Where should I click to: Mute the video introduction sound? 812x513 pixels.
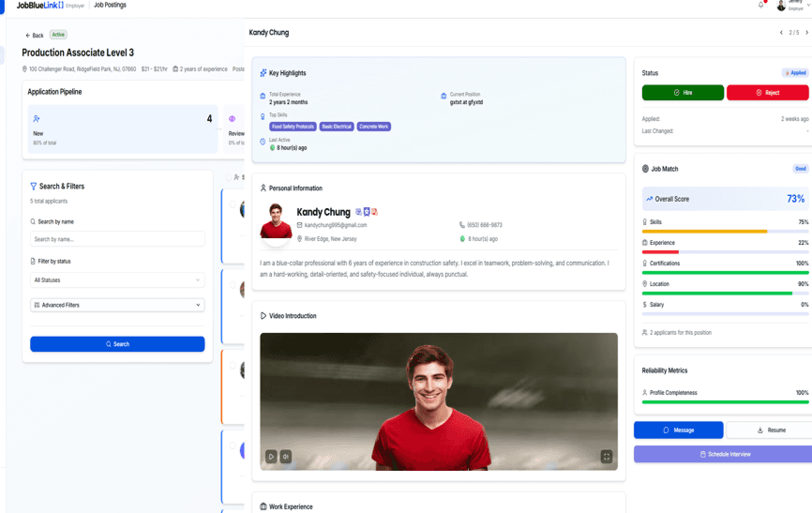[286, 457]
